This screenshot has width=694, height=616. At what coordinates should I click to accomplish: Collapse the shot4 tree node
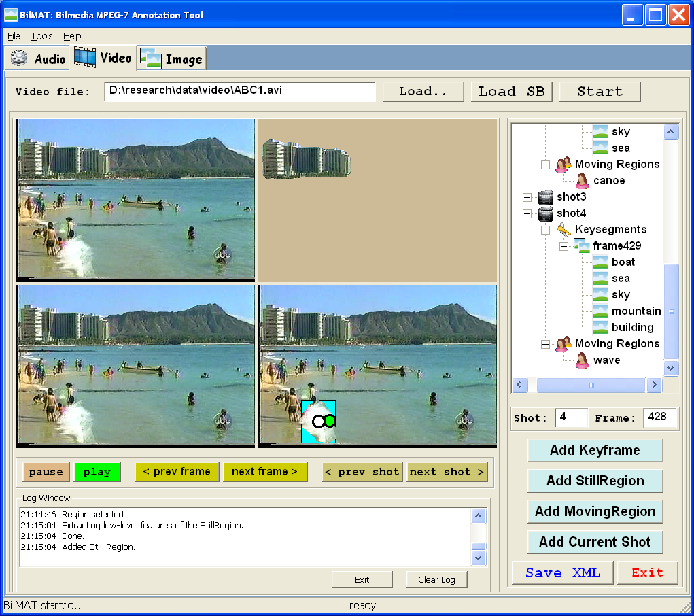coord(527,213)
